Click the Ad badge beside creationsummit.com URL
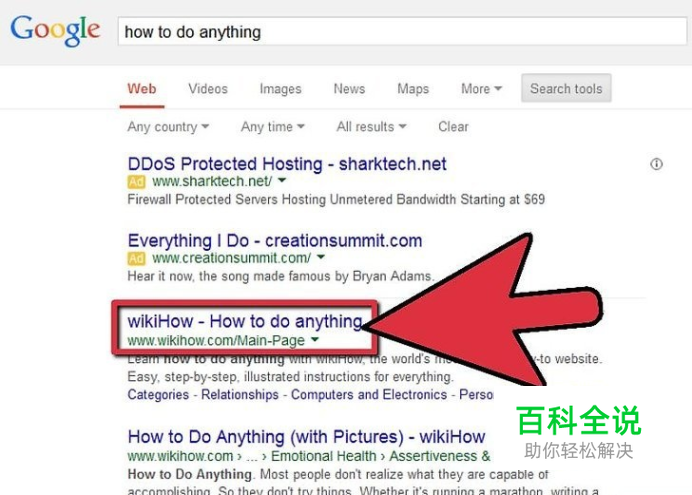Screen dimensions: 692x495 [x=136, y=258]
